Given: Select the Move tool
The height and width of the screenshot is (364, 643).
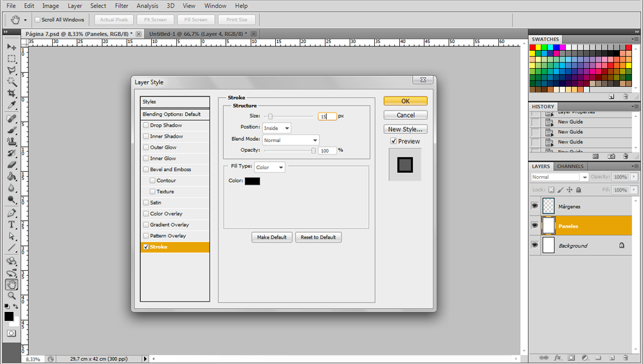Looking at the screenshot, I should (12, 47).
